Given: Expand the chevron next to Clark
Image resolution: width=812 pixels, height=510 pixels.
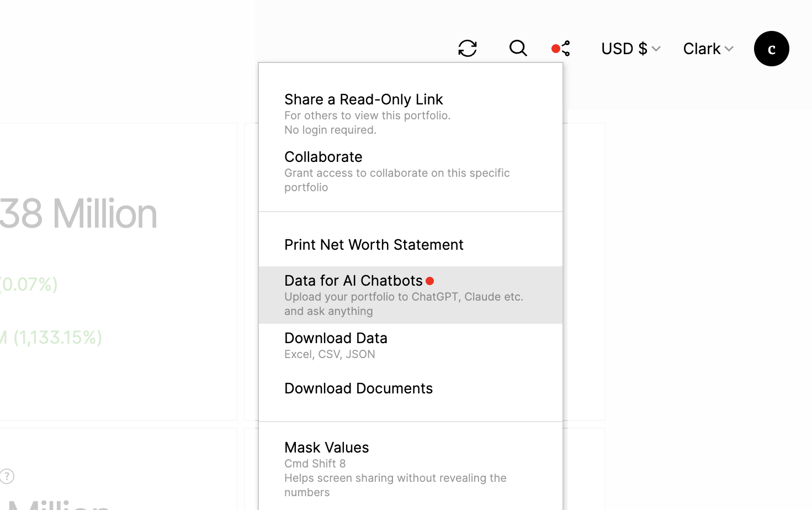Looking at the screenshot, I should point(729,49).
